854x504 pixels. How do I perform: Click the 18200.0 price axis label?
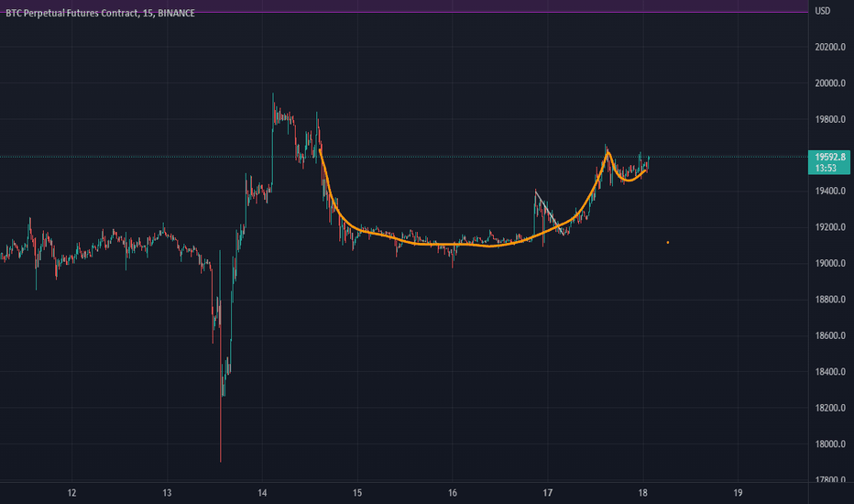(x=830, y=408)
